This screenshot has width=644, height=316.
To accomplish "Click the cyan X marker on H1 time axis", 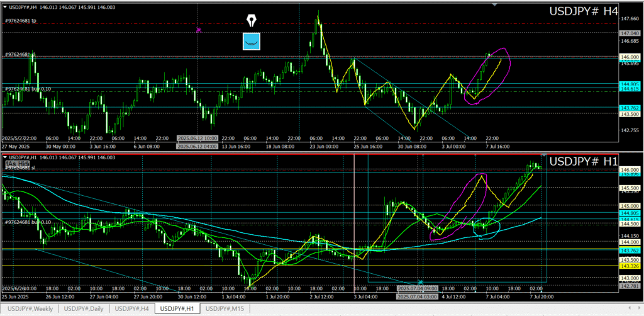I will tap(420, 282).
